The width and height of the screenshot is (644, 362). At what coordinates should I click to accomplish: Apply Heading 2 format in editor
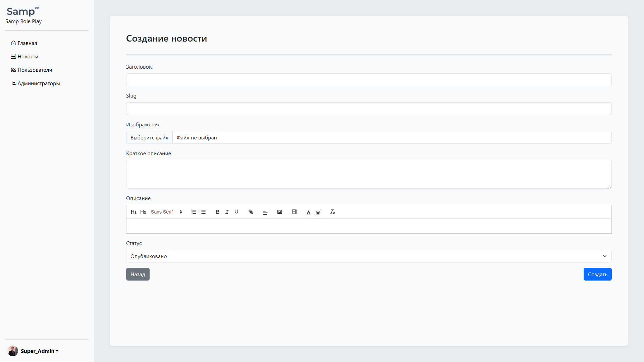[x=143, y=212]
